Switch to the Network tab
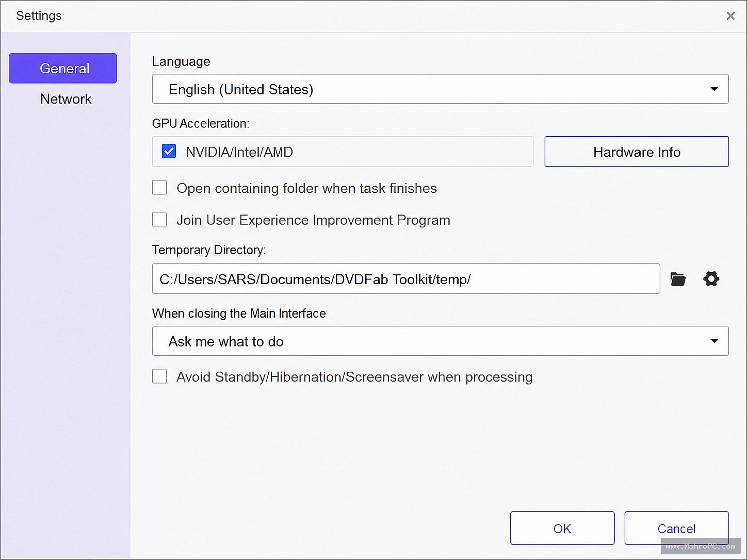The width and height of the screenshot is (747, 560). click(x=66, y=99)
